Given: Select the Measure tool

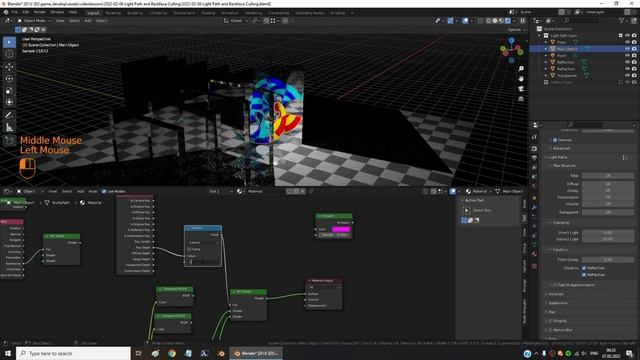Looking at the screenshot, I should [9, 127].
